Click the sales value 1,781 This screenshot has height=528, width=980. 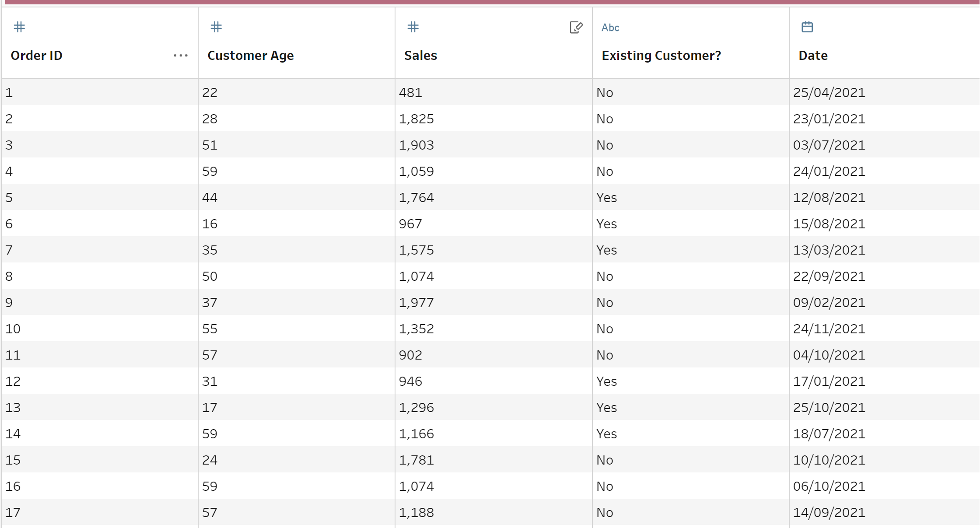[416, 460]
